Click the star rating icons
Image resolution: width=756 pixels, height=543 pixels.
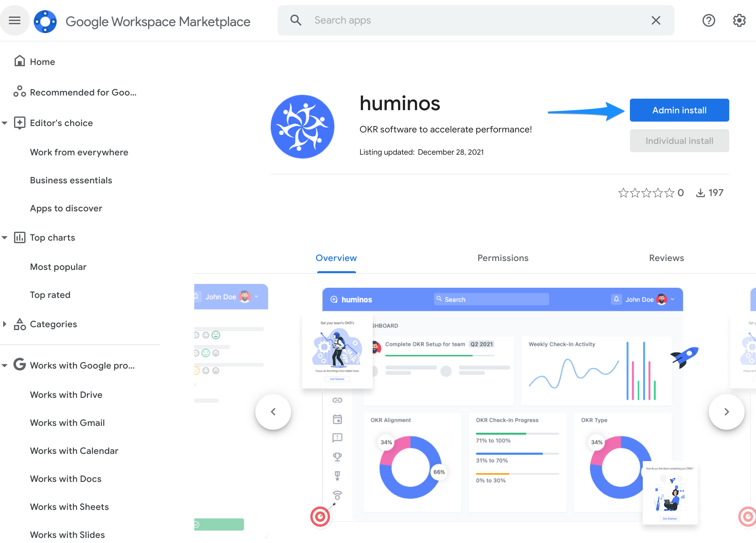click(646, 193)
